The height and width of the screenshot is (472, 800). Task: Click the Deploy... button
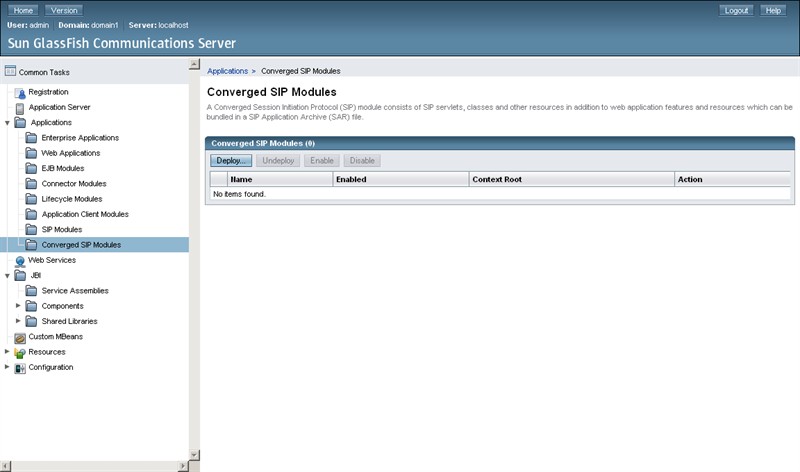tap(231, 161)
